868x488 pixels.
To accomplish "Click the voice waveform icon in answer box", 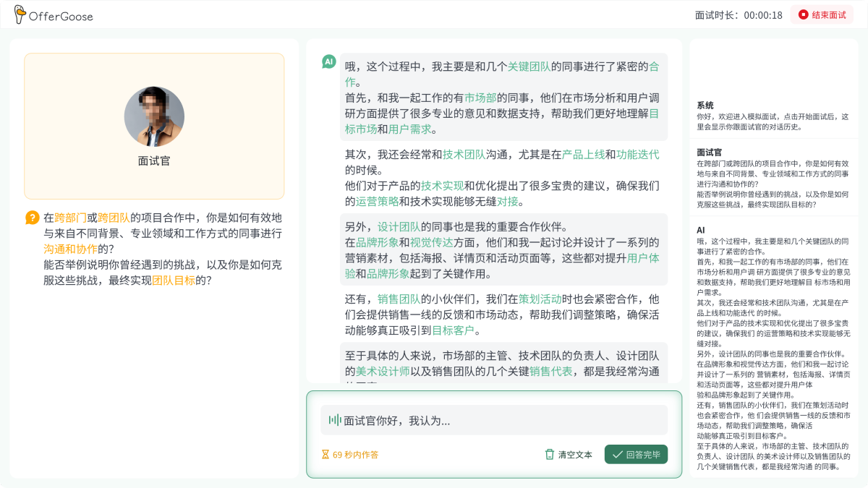I will 335,420.
